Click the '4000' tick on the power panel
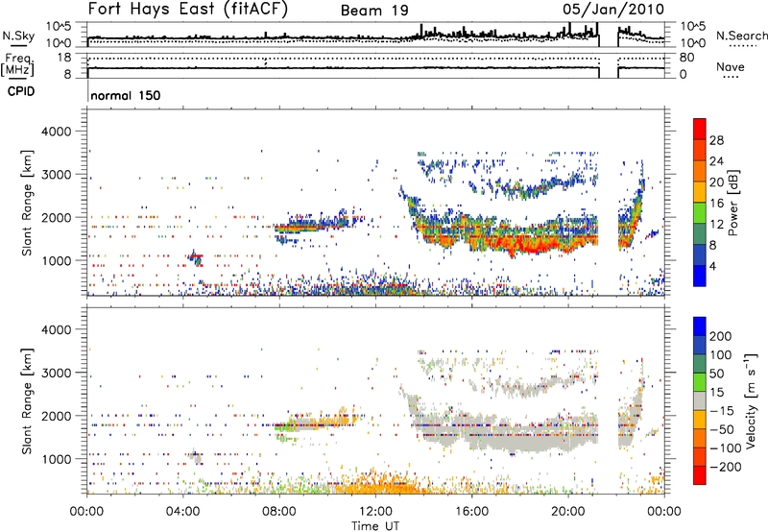 (x=56, y=132)
